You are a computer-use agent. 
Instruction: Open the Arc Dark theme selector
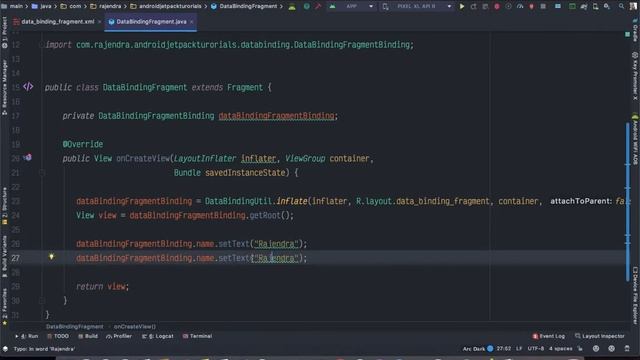(x=473, y=349)
